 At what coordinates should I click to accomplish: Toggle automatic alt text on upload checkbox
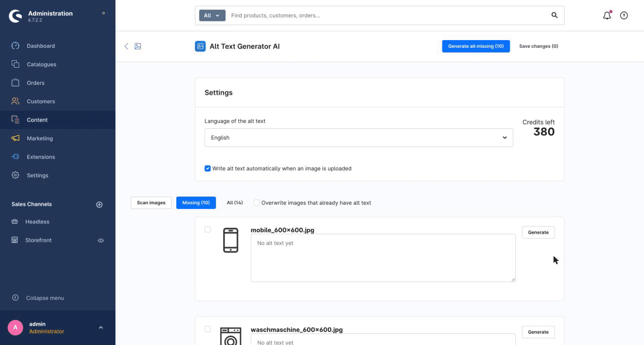(x=207, y=168)
